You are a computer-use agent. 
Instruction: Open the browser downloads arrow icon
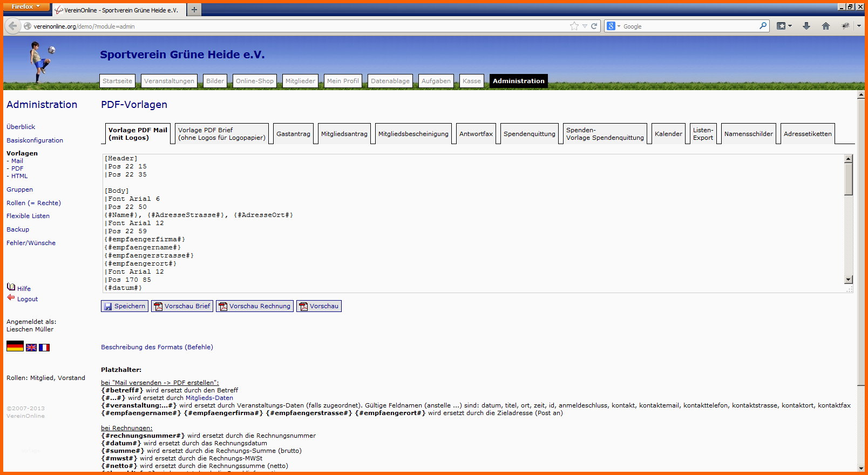pos(806,26)
